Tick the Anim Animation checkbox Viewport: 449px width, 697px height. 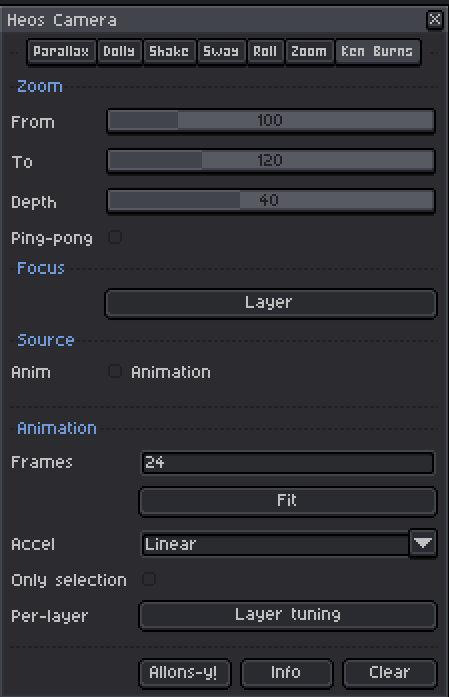[115, 371]
